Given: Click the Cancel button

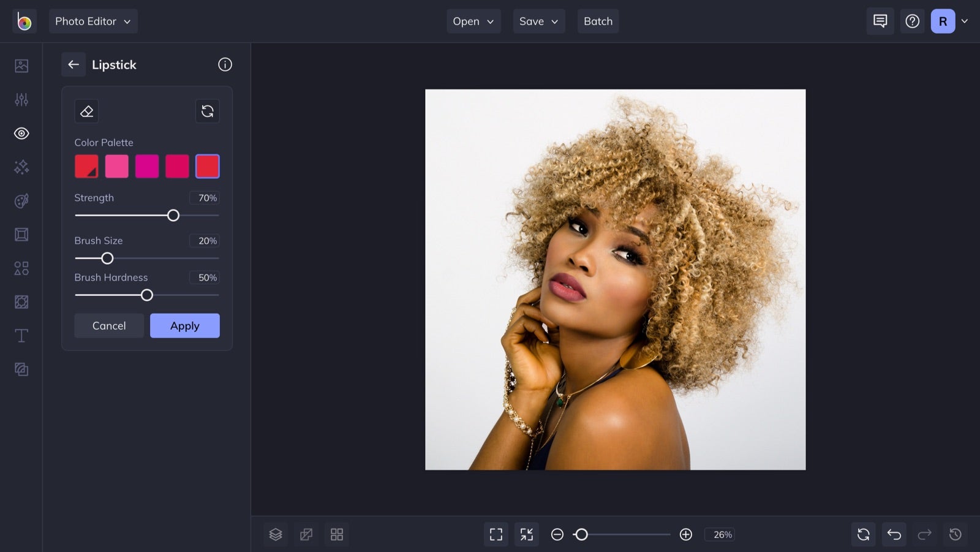Looking at the screenshot, I should pyautogui.click(x=109, y=326).
